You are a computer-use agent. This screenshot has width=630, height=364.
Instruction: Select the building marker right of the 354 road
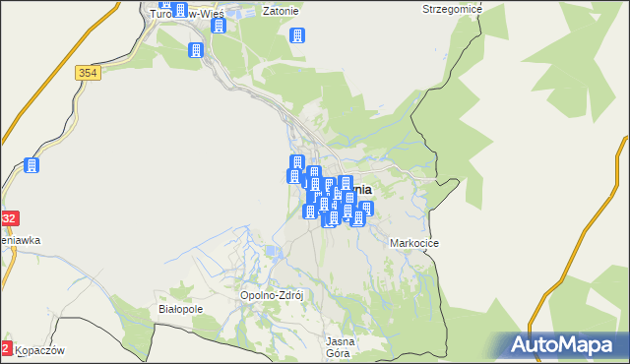coord(196,50)
